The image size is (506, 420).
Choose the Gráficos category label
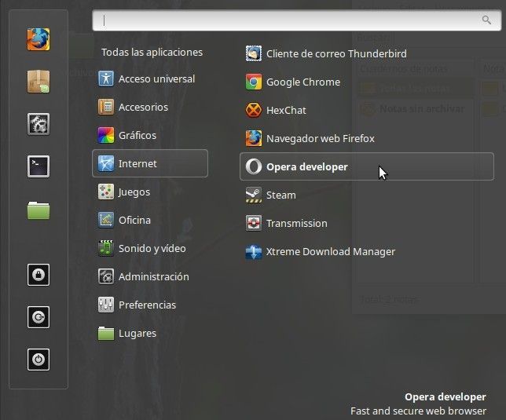point(137,135)
